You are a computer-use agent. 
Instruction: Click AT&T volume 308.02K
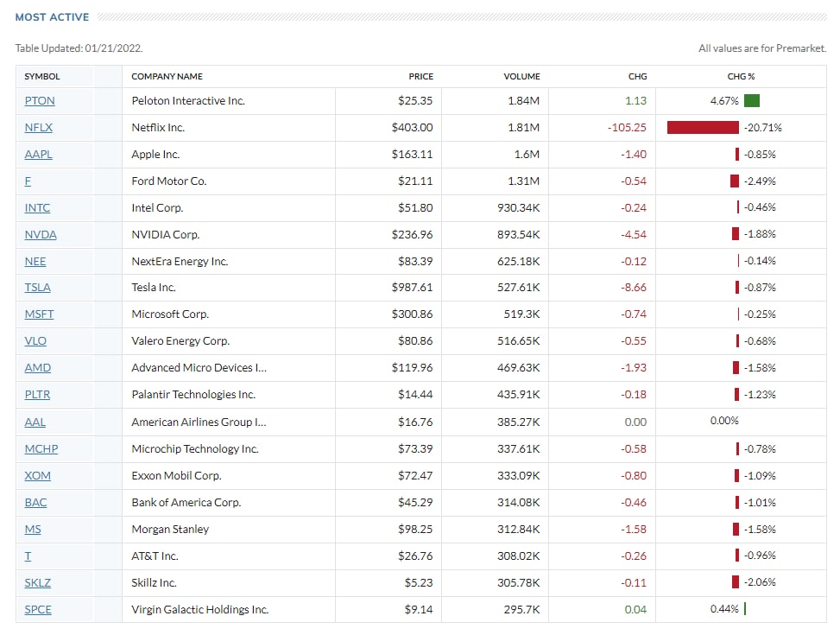[x=519, y=556]
